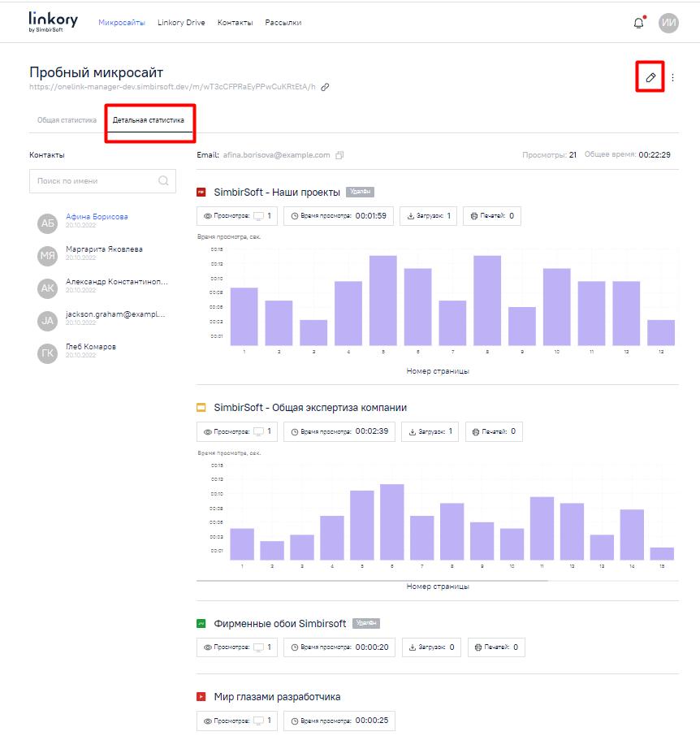Open the three-dot more options menu
Viewport: 700px width, 749px height.
point(672,78)
